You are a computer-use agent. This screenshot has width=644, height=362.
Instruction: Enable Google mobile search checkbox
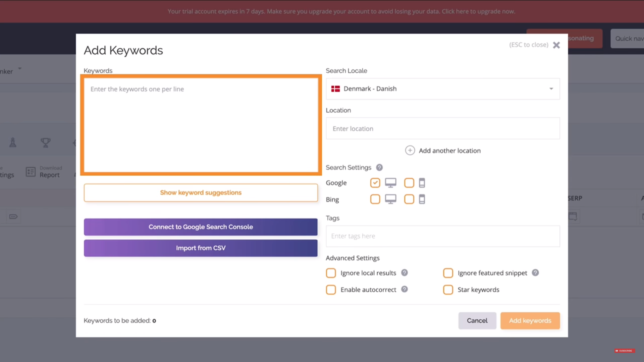click(x=409, y=183)
